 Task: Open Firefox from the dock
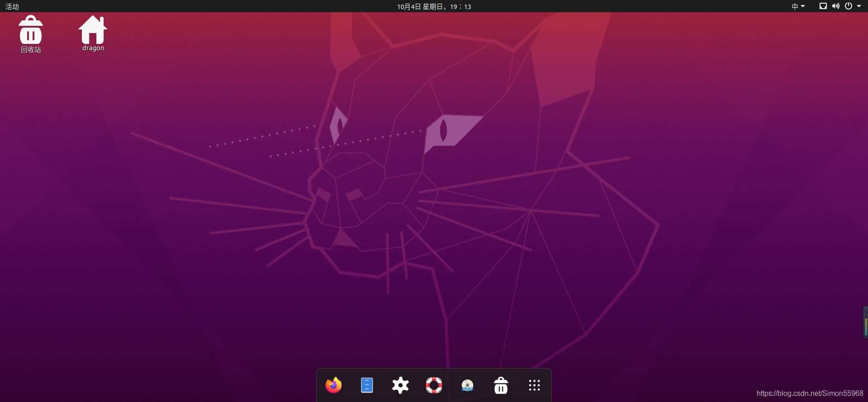(334, 385)
